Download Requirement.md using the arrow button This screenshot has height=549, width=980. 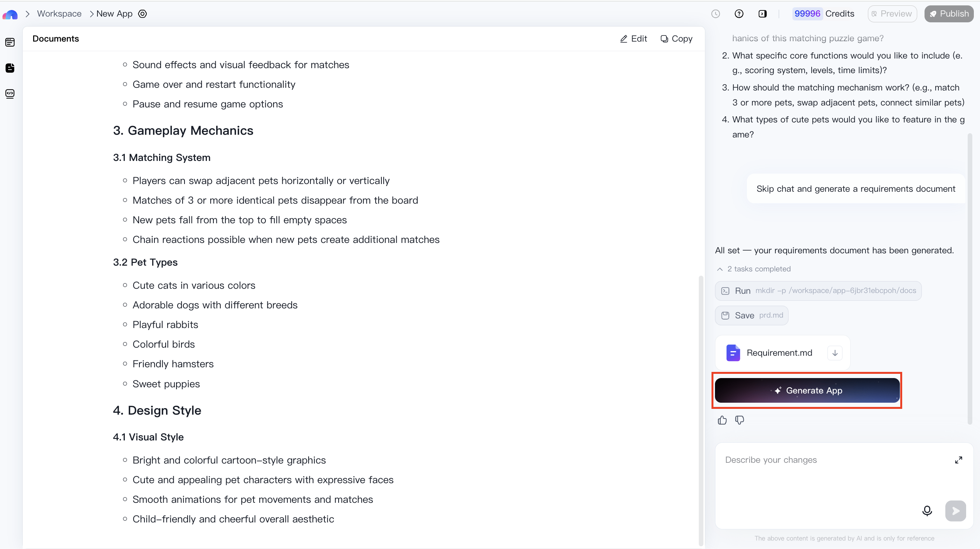click(x=835, y=353)
